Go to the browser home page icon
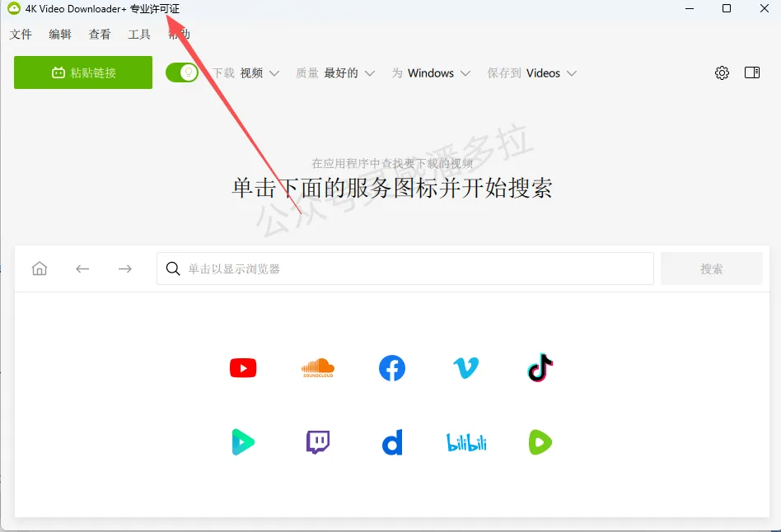The width and height of the screenshot is (781, 532). click(x=40, y=269)
